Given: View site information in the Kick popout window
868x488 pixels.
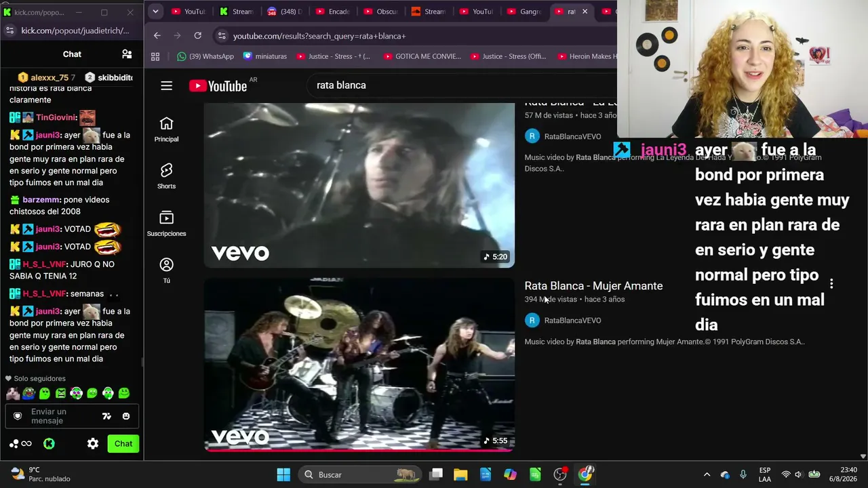Looking at the screenshot, I should click(x=9, y=30).
